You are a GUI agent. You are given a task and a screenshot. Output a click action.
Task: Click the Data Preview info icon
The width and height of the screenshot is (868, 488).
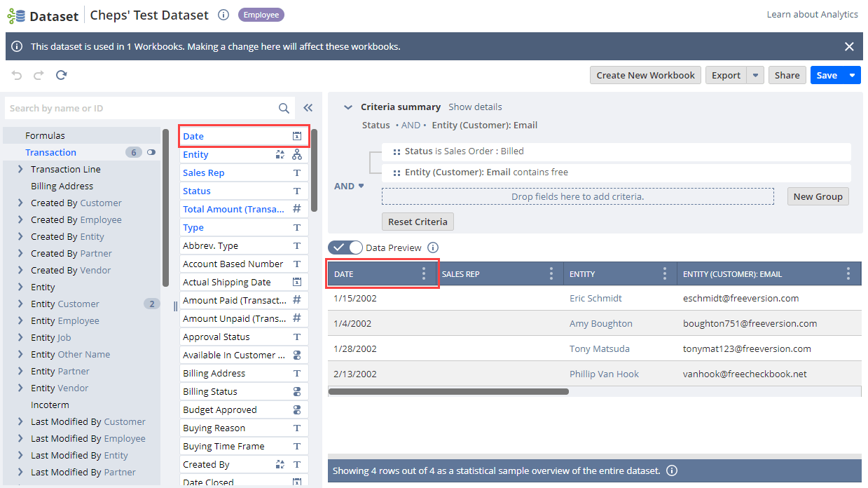point(433,248)
